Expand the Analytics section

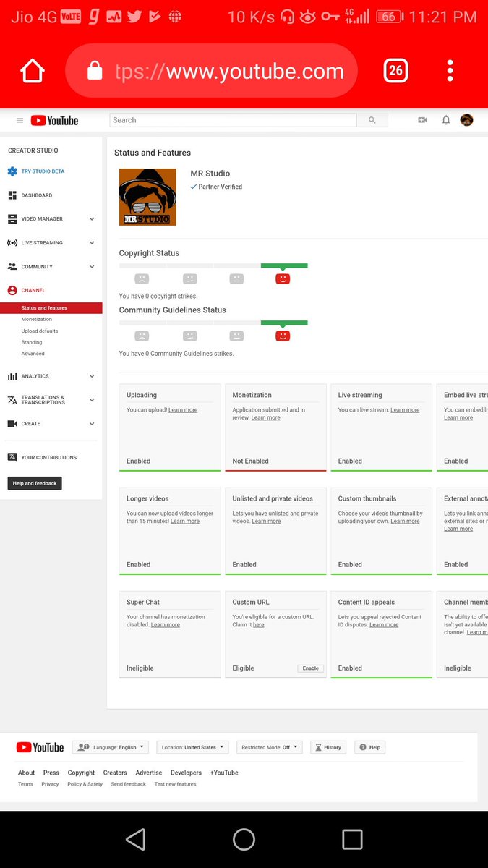point(92,376)
